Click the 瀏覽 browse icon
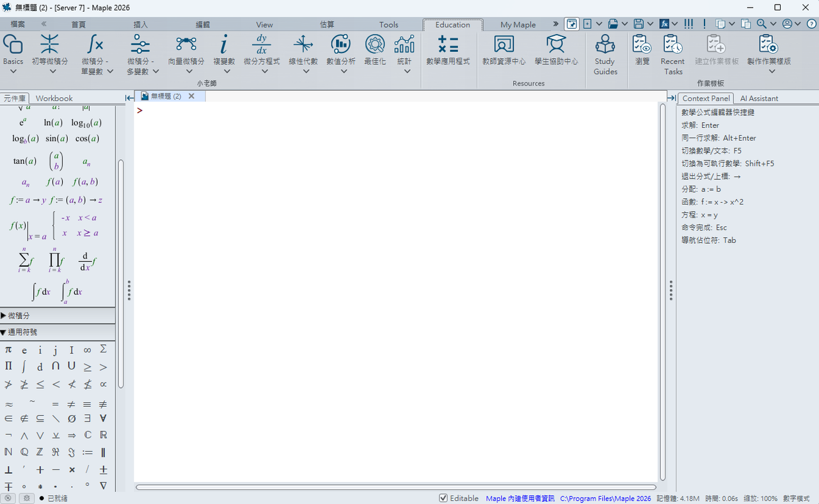This screenshot has height=504, width=819. click(x=642, y=51)
